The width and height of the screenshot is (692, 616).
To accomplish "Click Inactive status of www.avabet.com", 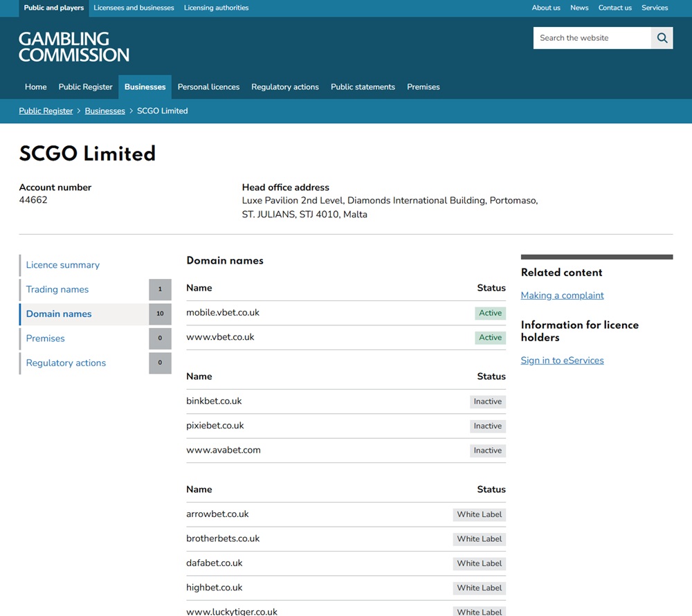I will coord(488,451).
